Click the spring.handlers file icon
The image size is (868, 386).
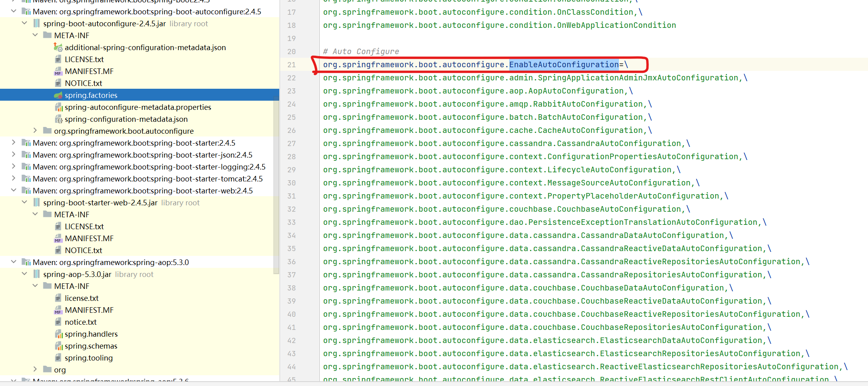coord(58,334)
